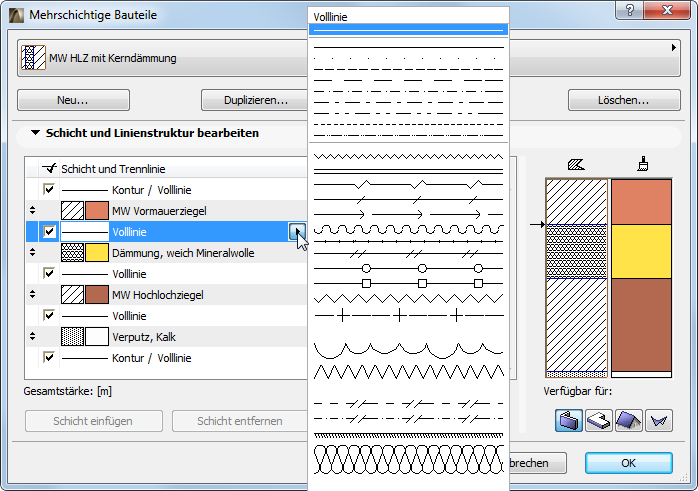Click the wall availability icon under Verfügbar für

click(568, 421)
